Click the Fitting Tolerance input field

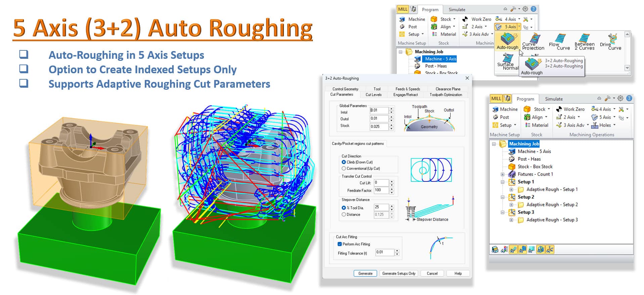pos(384,252)
